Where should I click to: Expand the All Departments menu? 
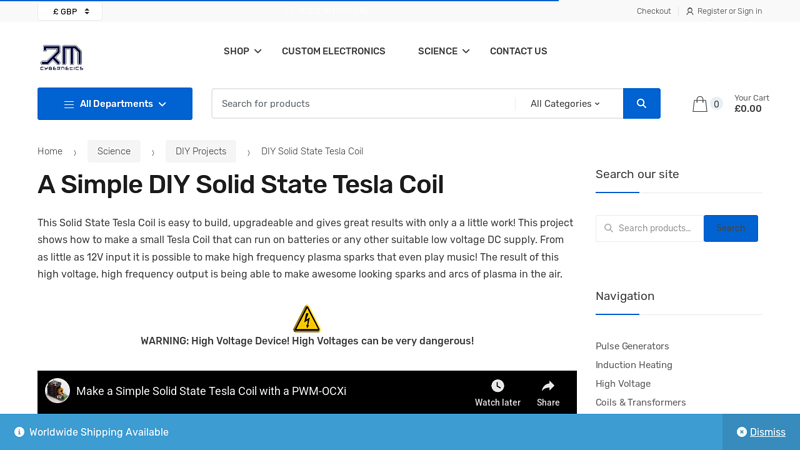click(x=115, y=103)
